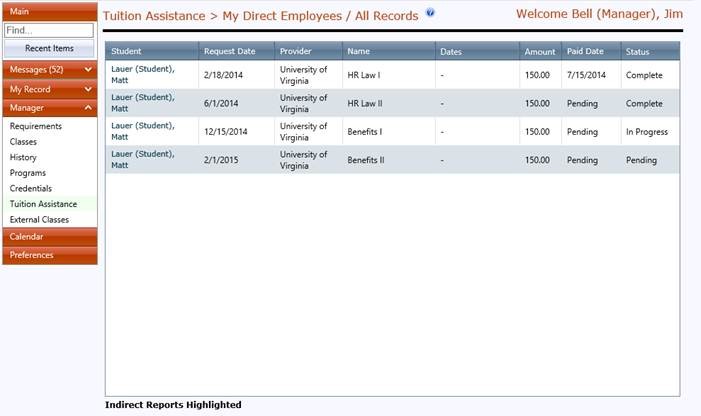Open Lauer (Student), Matt link in Benefits II row
Image resolution: width=701 pixels, height=416 pixels.
point(143,160)
